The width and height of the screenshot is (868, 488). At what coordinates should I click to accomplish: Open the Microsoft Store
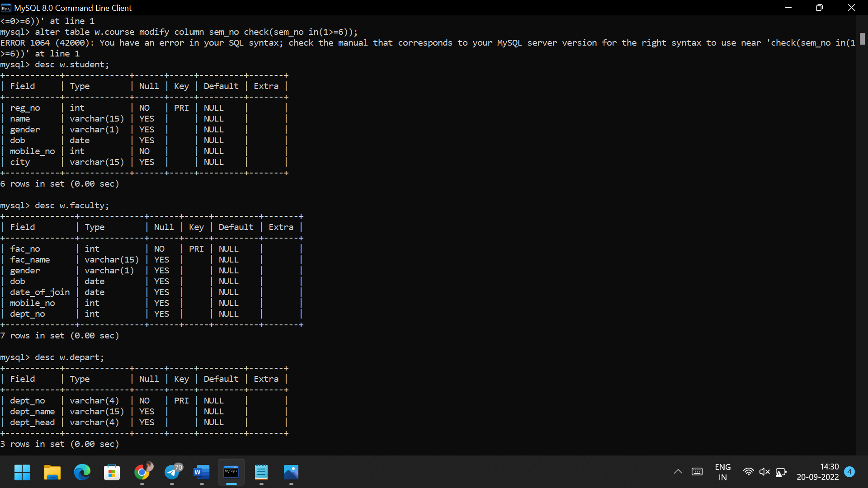tap(112, 473)
